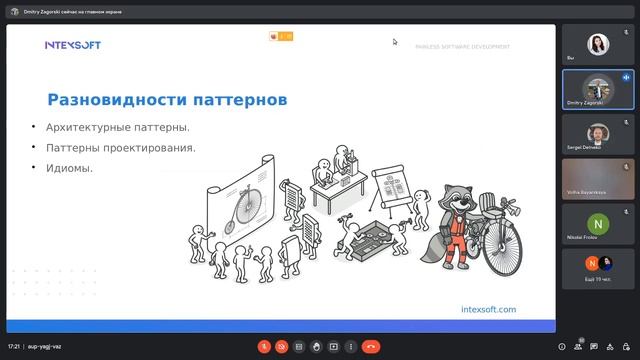Click the Dmitry Zagorski presenting banner

[x=320, y=12]
